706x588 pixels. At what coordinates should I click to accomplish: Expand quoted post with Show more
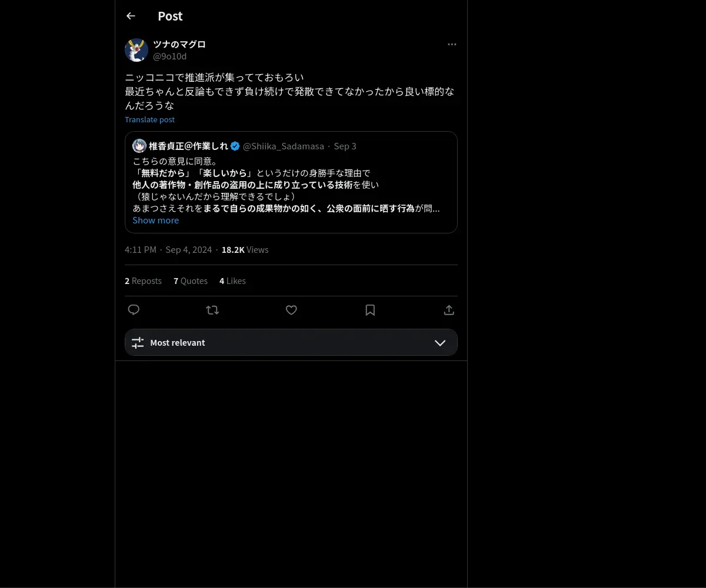155,220
